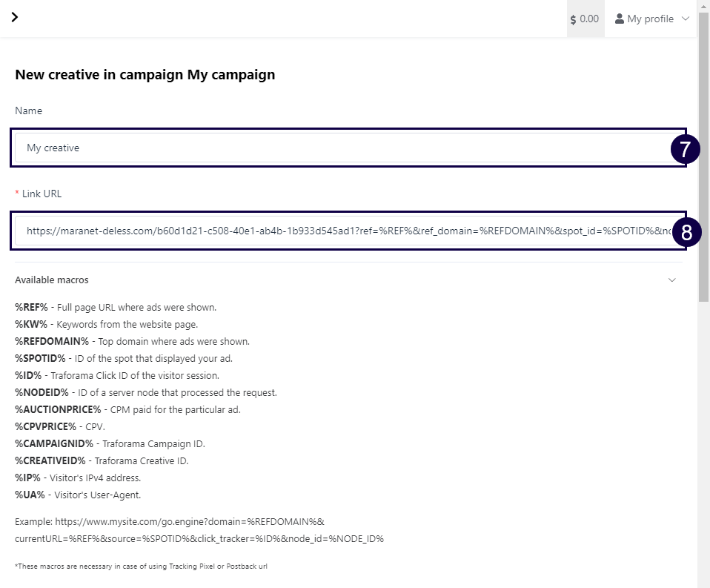The width and height of the screenshot is (710, 588).
Task: Collapse the Available macros chevron
Action: point(672,280)
